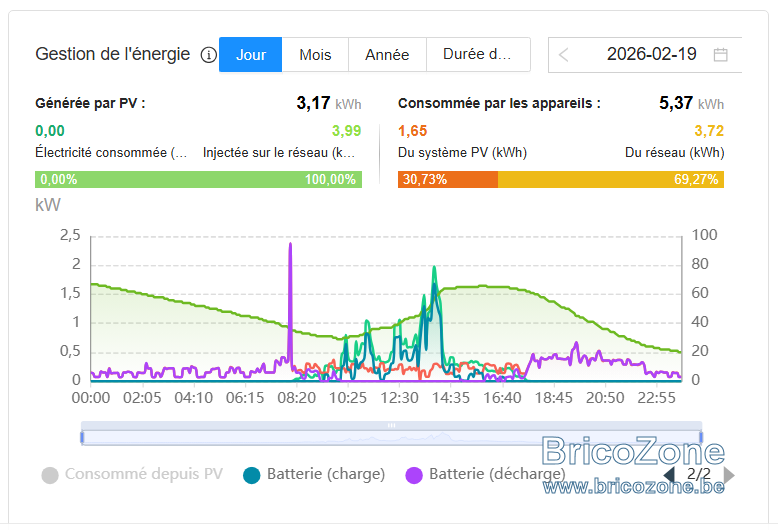The width and height of the screenshot is (778, 530).
Task: Go to previous legend page arrow
Action: [x=669, y=475]
